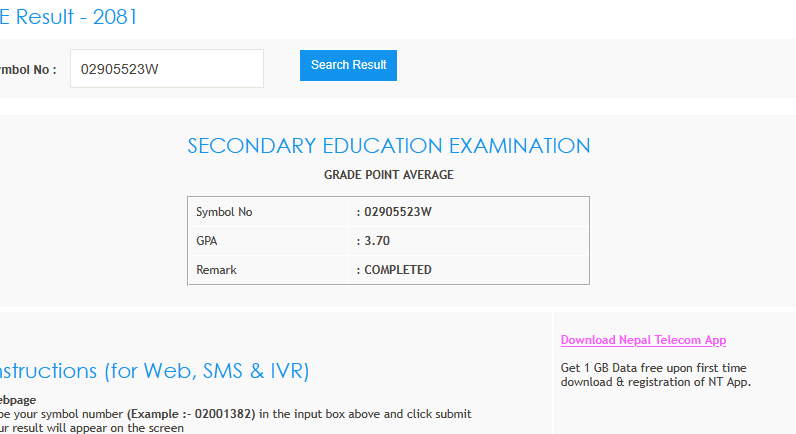Click the example number 02001382
This screenshot has height=434, width=796.
click(x=225, y=414)
